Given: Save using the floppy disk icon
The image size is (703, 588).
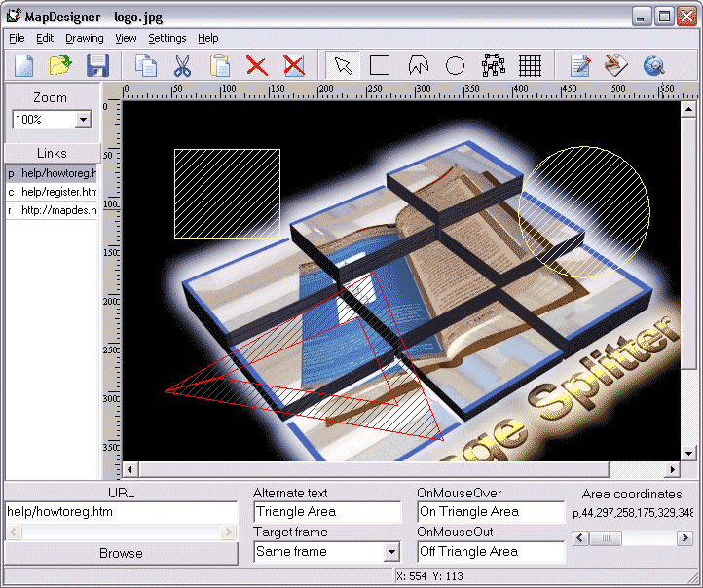Looking at the screenshot, I should (x=97, y=65).
